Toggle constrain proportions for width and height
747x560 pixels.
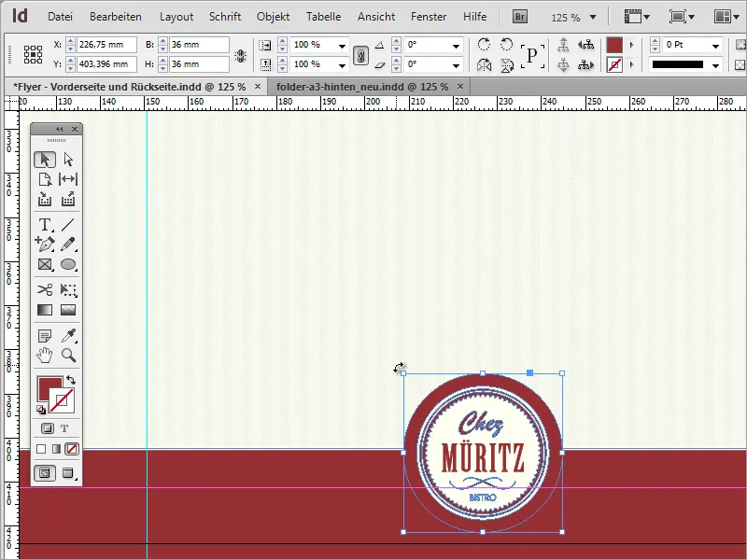click(241, 56)
